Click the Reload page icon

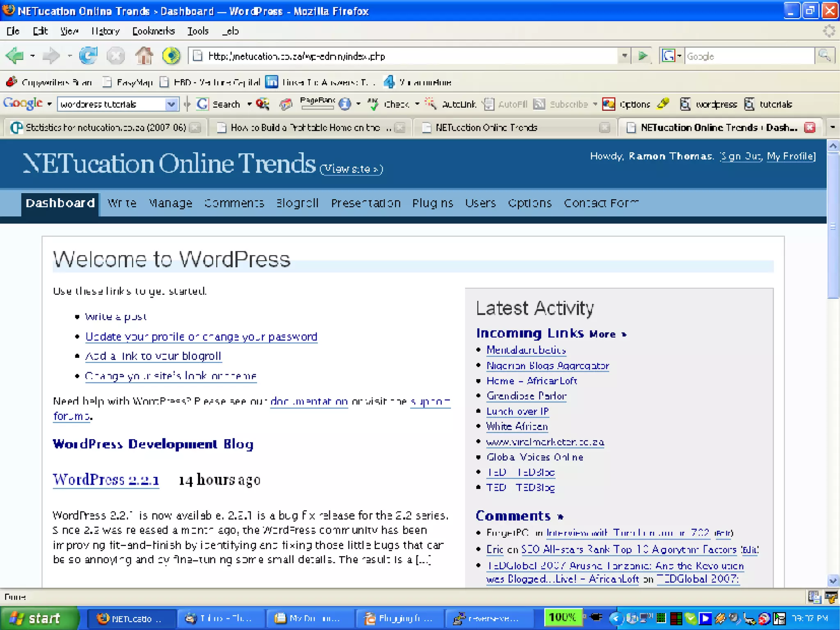(88, 56)
